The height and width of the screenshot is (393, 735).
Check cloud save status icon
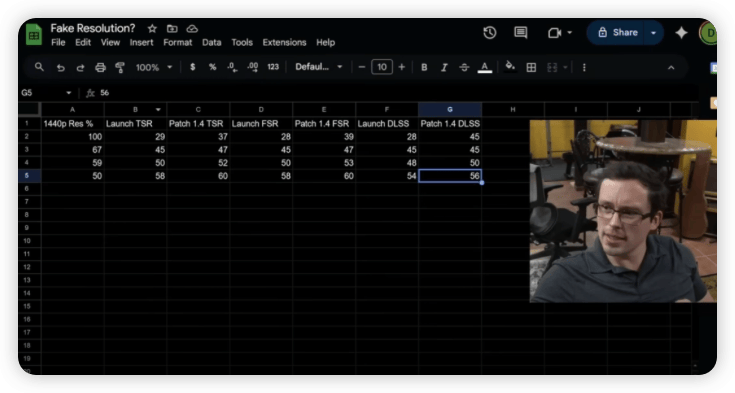(x=192, y=29)
